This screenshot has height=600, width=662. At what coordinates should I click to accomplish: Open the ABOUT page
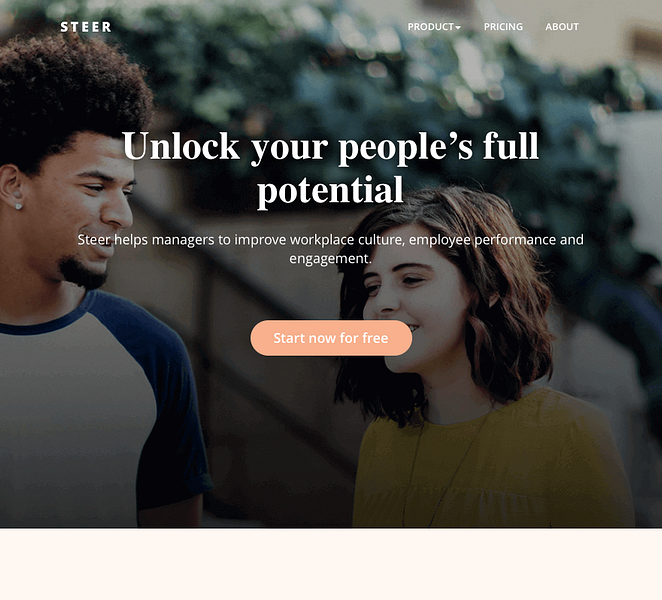click(x=562, y=27)
